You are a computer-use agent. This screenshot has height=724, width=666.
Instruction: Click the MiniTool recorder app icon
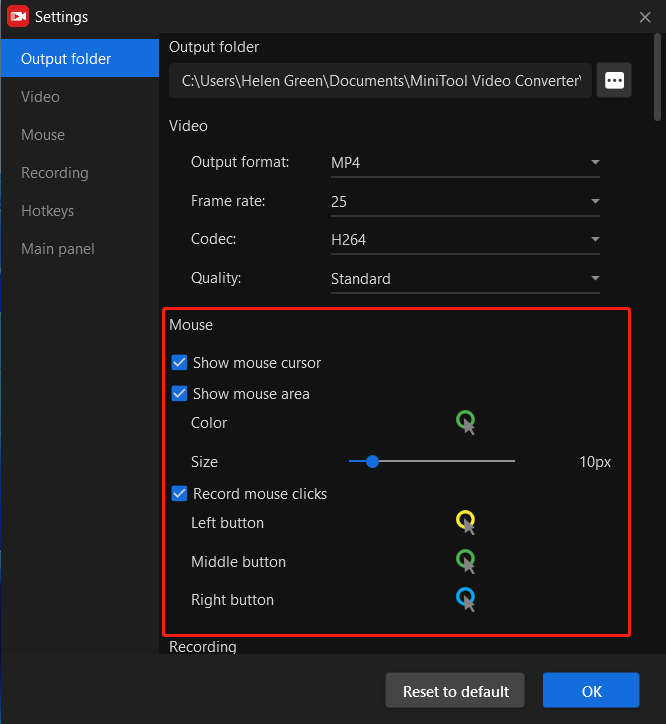pyautogui.click(x=18, y=17)
